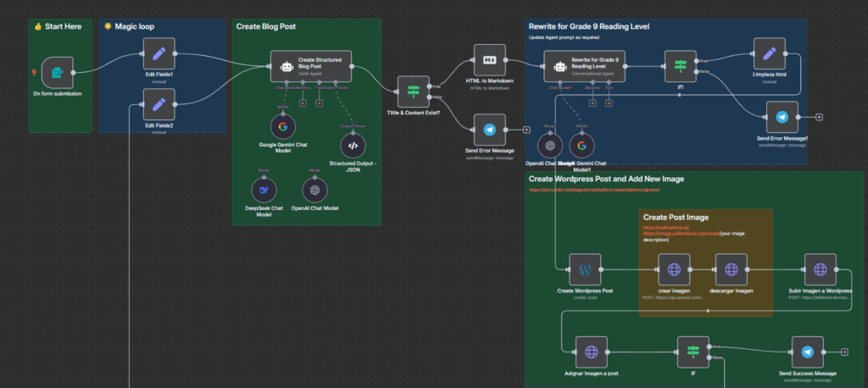Open the Edit Fields1 node
The width and height of the screenshot is (868, 388).
159,54
